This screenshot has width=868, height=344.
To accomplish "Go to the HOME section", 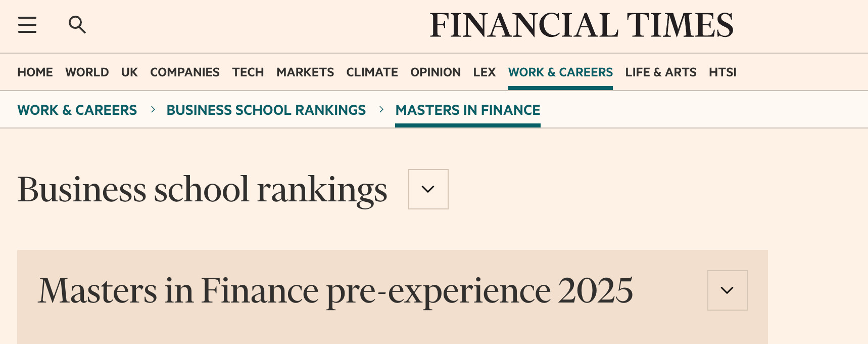I will (34, 72).
